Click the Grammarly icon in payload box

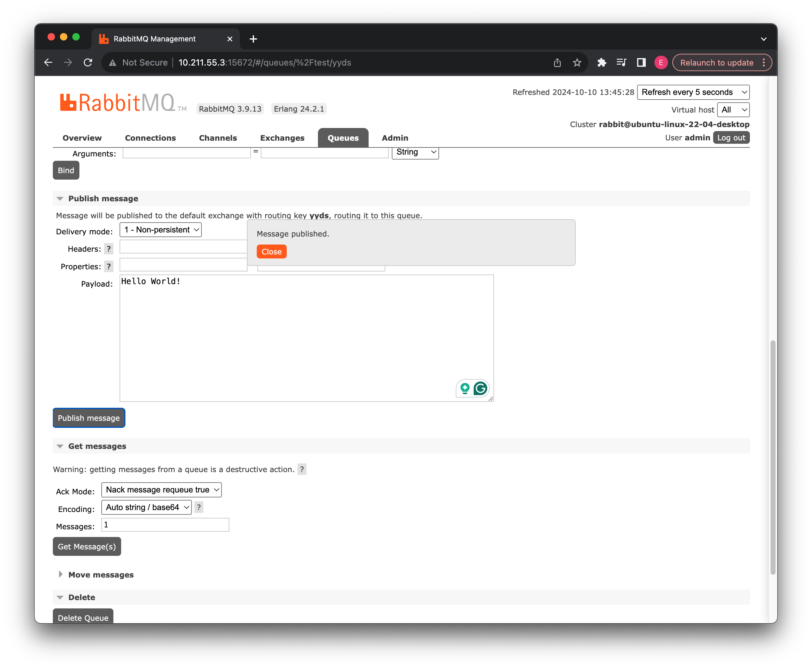point(480,389)
